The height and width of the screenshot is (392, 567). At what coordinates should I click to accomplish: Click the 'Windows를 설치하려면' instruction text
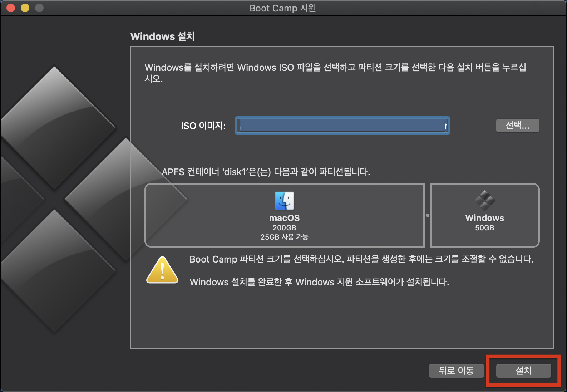click(335, 73)
